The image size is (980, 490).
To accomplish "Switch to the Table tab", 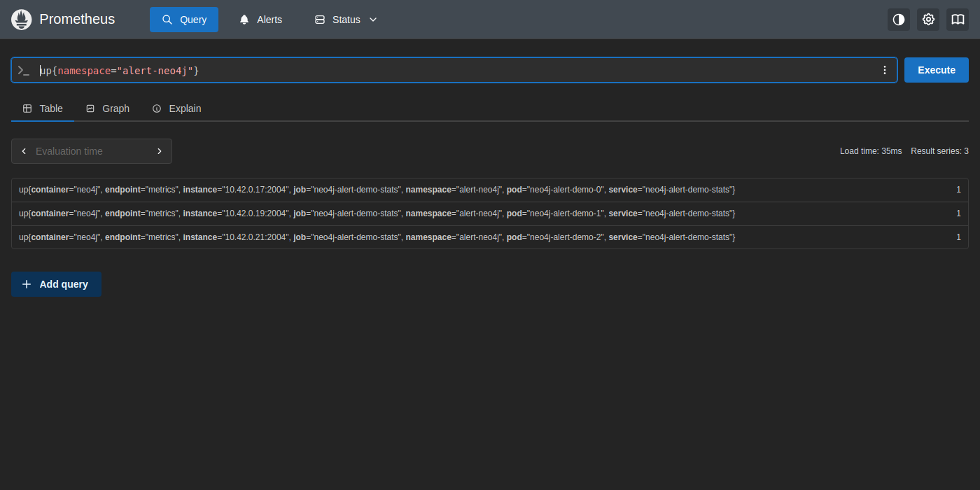I will 43,108.
